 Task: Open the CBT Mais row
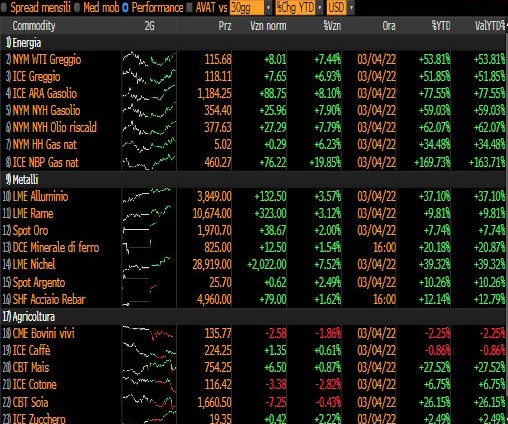point(254,367)
